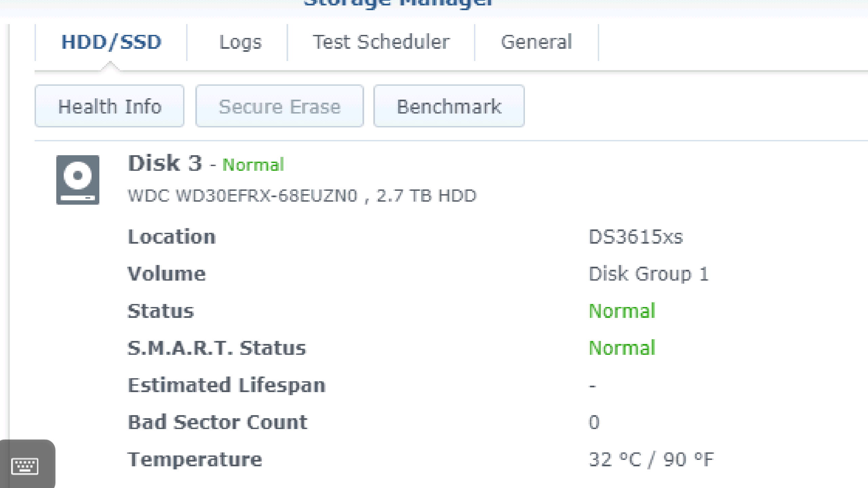Click the Secure Erase button

(279, 106)
